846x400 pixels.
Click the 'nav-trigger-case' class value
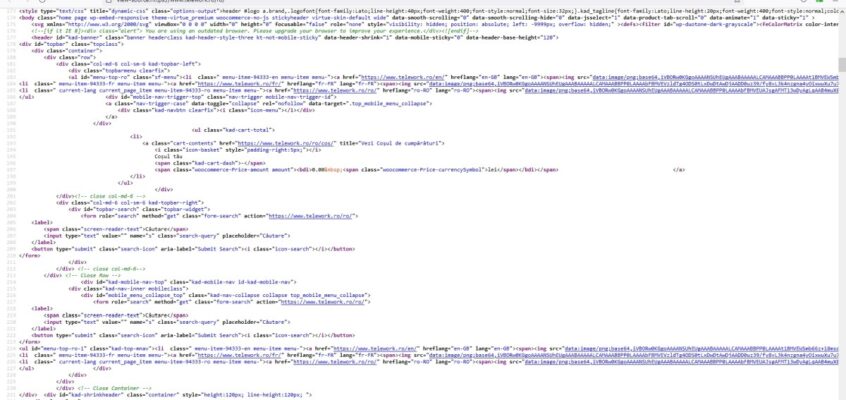coord(159,104)
